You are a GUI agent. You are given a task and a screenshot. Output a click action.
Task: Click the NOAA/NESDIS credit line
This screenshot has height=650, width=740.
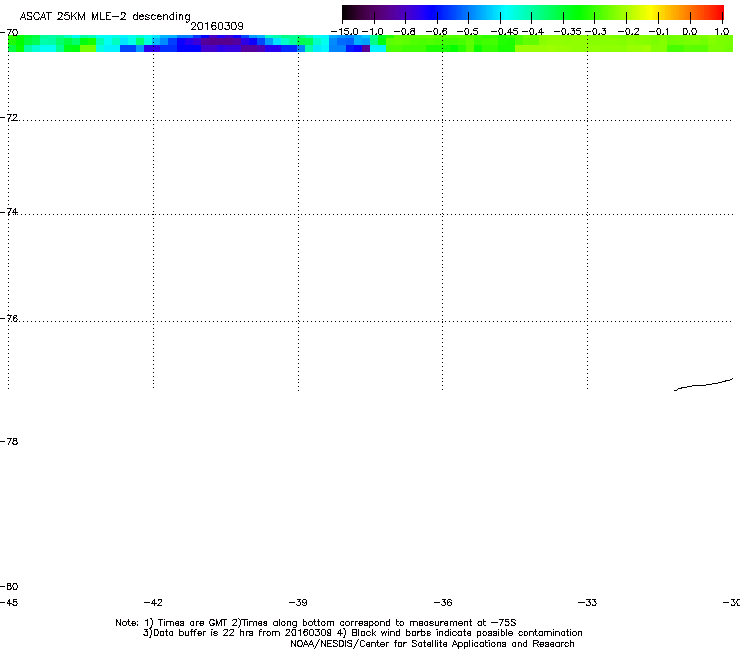(432, 644)
